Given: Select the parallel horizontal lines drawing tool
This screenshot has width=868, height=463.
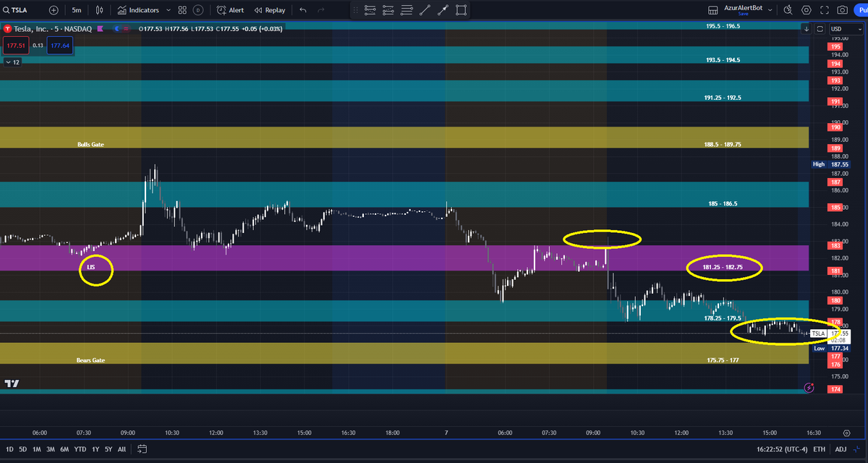Looking at the screenshot, I should [407, 10].
